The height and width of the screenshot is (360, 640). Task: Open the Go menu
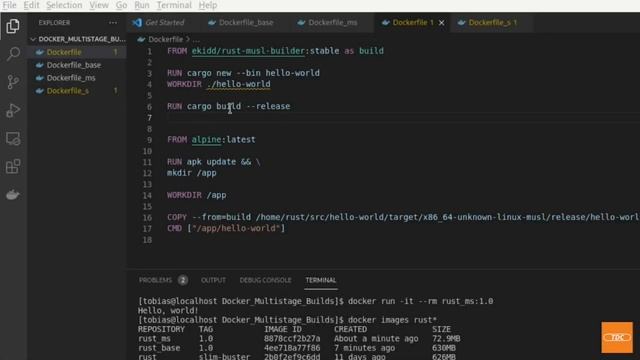coord(121,5)
